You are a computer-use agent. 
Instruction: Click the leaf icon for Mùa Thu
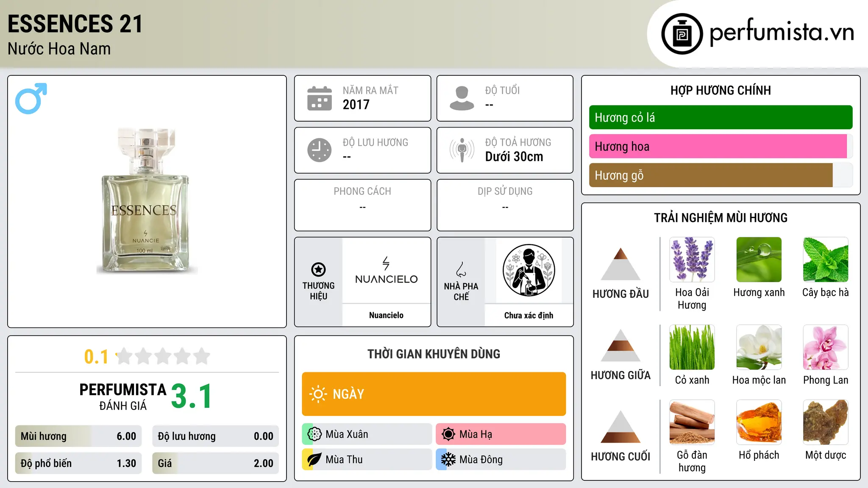coord(314,460)
